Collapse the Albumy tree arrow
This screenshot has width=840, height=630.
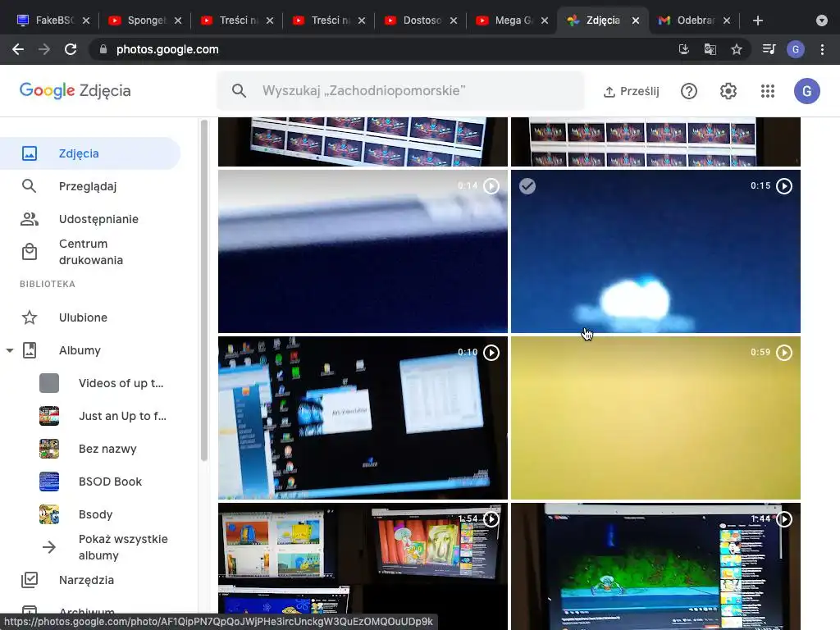click(x=10, y=350)
